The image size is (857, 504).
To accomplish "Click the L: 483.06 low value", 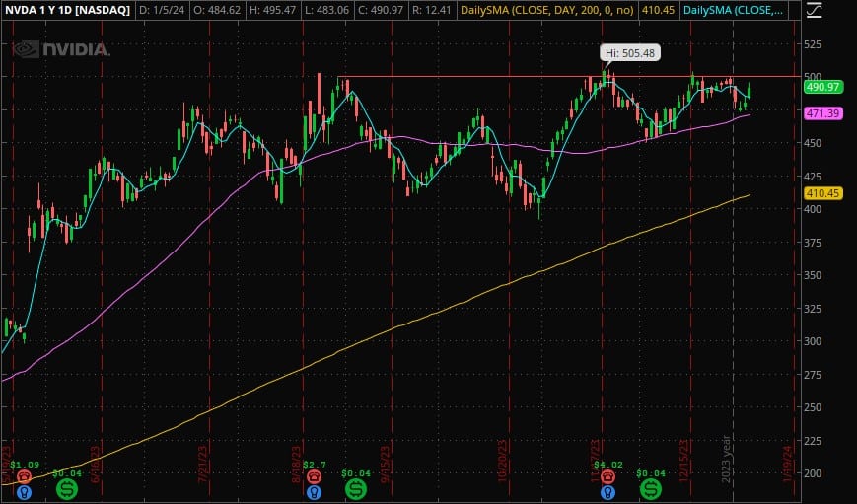I will [x=326, y=10].
